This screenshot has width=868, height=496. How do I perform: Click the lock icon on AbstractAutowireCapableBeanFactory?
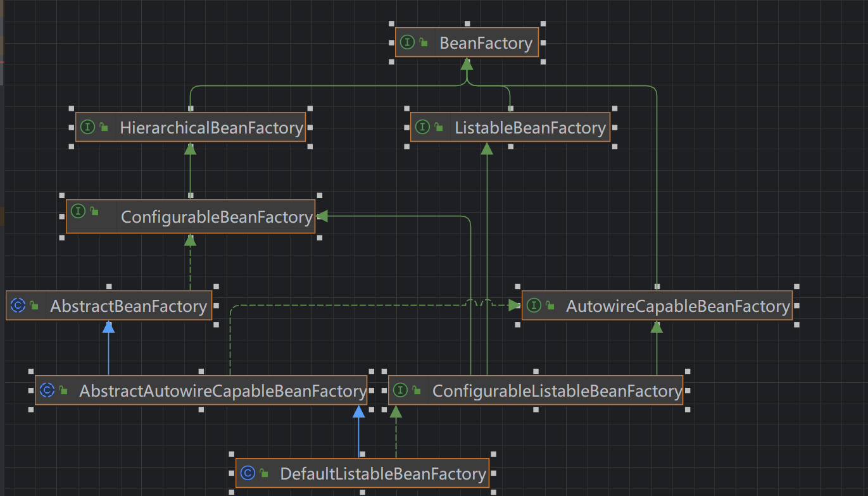(x=63, y=390)
